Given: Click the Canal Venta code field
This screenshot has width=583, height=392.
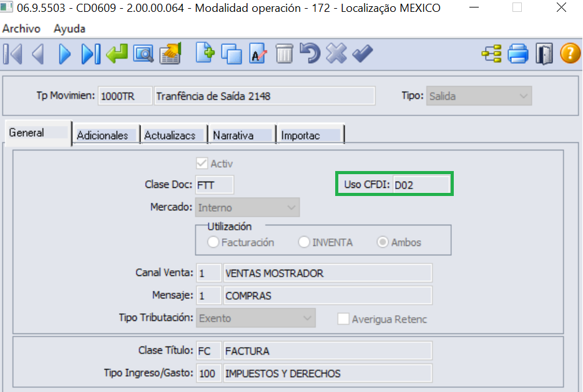Looking at the screenshot, I should (209, 273).
